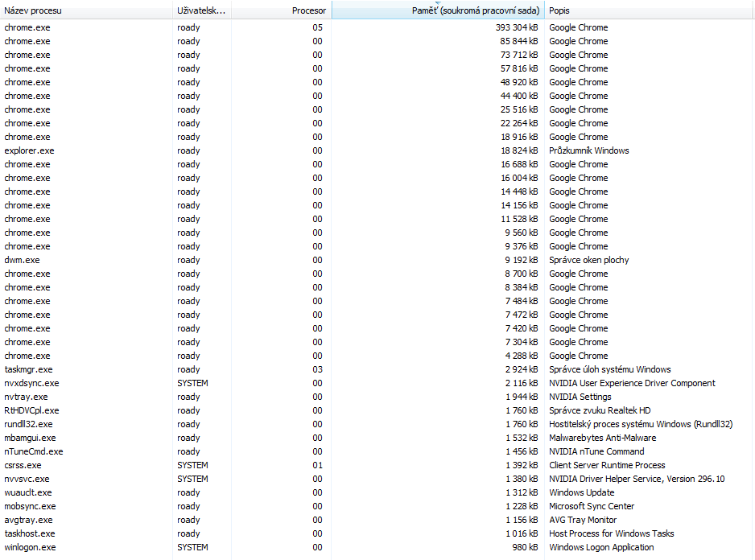Click the Průzkumník Windows description

pos(589,150)
